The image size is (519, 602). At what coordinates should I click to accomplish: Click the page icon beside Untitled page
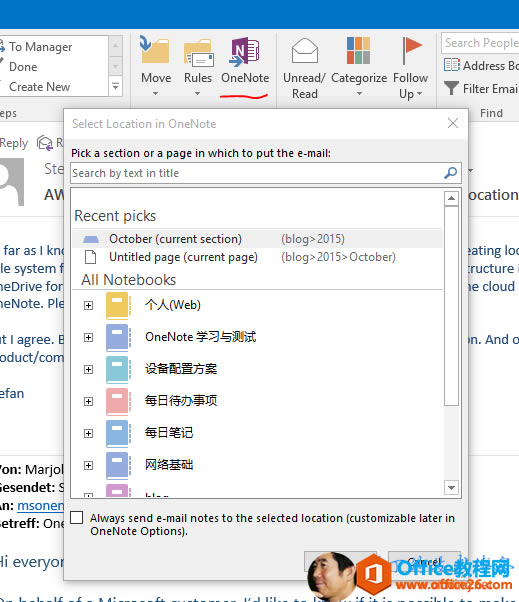tap(91, 257)
